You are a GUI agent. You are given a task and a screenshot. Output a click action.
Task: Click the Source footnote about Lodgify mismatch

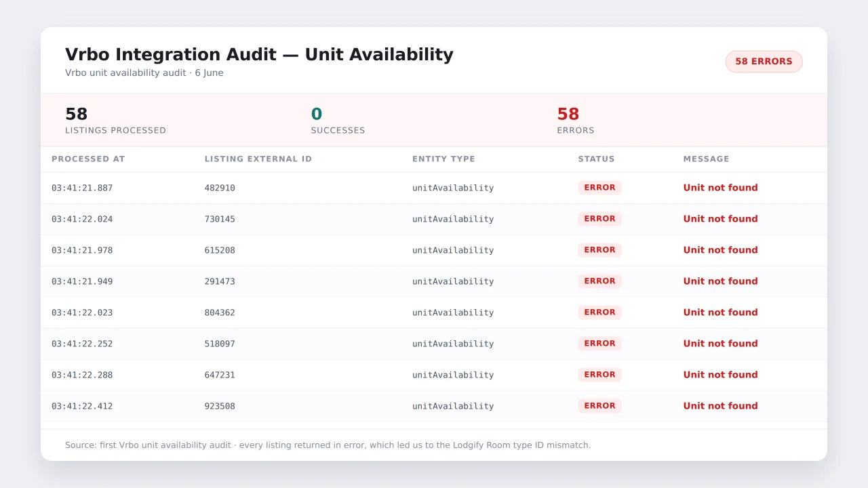tap(328, 445)
